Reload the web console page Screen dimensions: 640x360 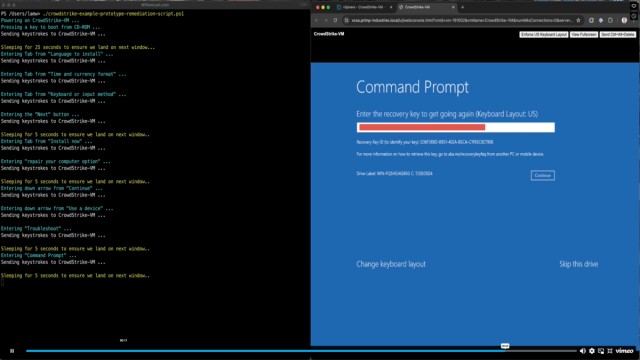coord(335,20)
